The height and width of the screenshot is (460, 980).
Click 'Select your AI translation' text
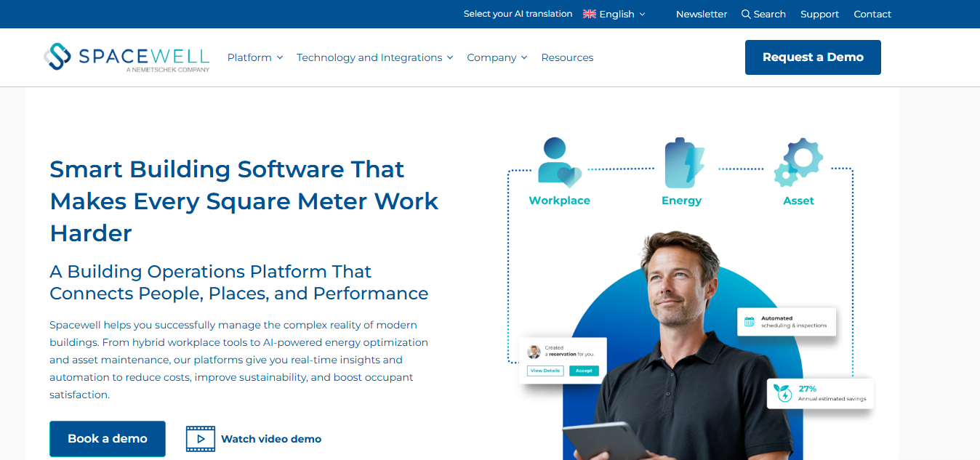(x=518, y=14)
